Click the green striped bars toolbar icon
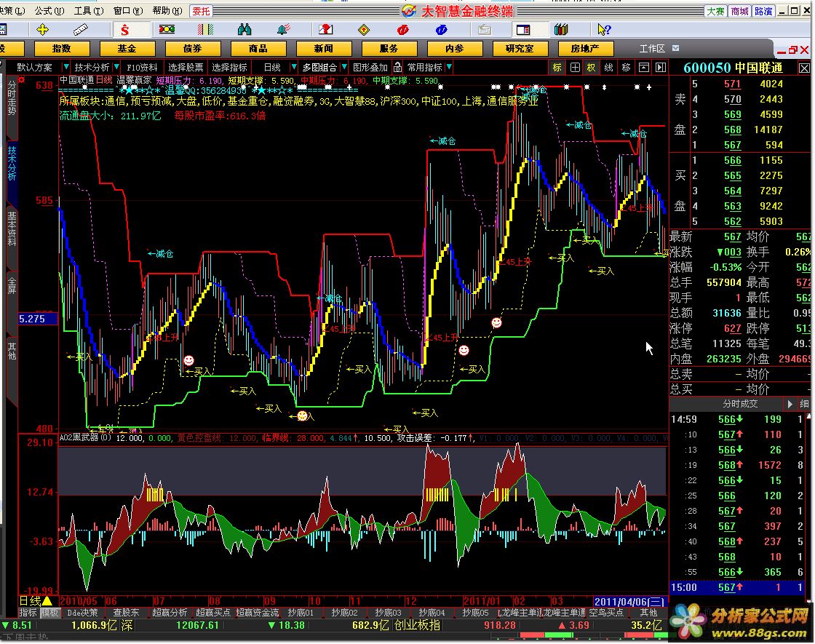 [204, 30]
